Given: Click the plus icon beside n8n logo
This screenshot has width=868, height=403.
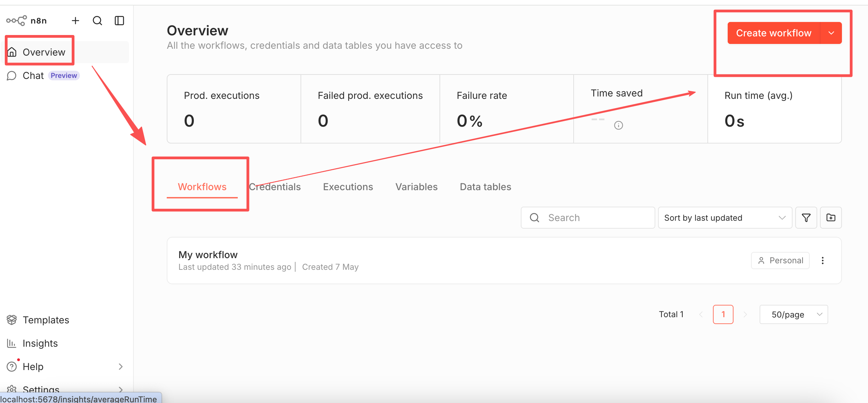Looking at the screenshot, I should (75, 21).
